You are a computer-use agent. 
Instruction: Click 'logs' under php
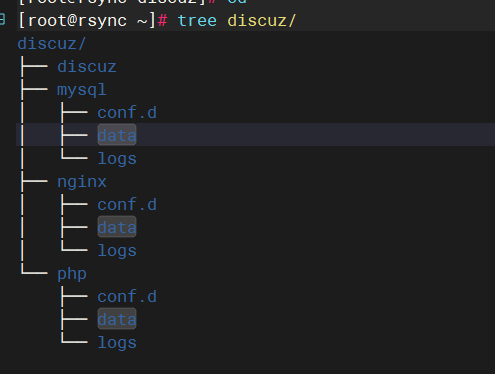[117, 343]
